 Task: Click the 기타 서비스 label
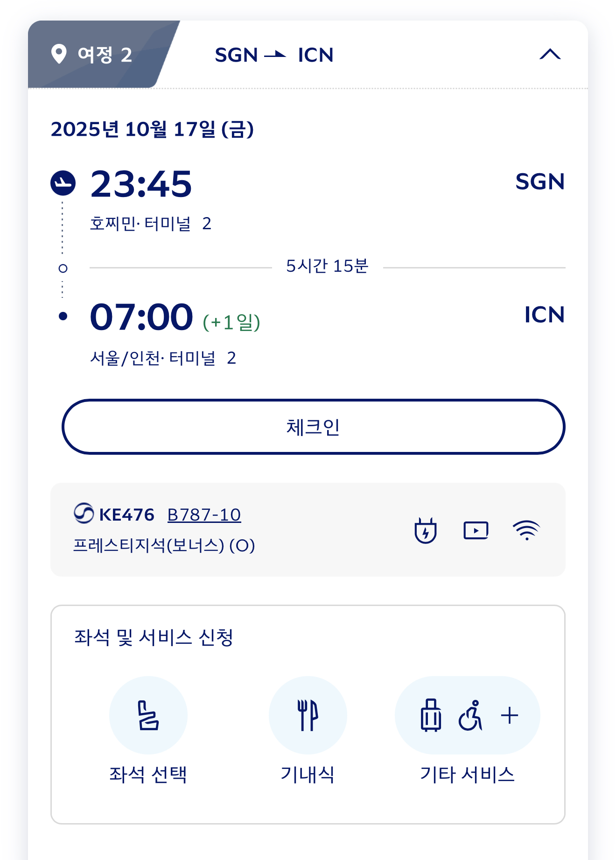pos(467,775)
